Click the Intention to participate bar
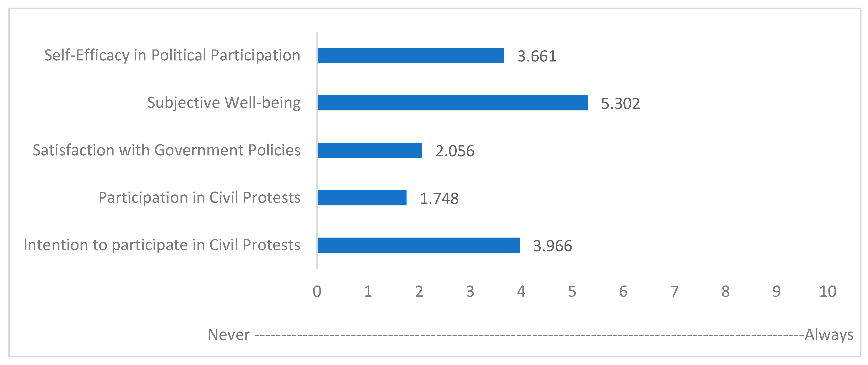 coord(419,245)
